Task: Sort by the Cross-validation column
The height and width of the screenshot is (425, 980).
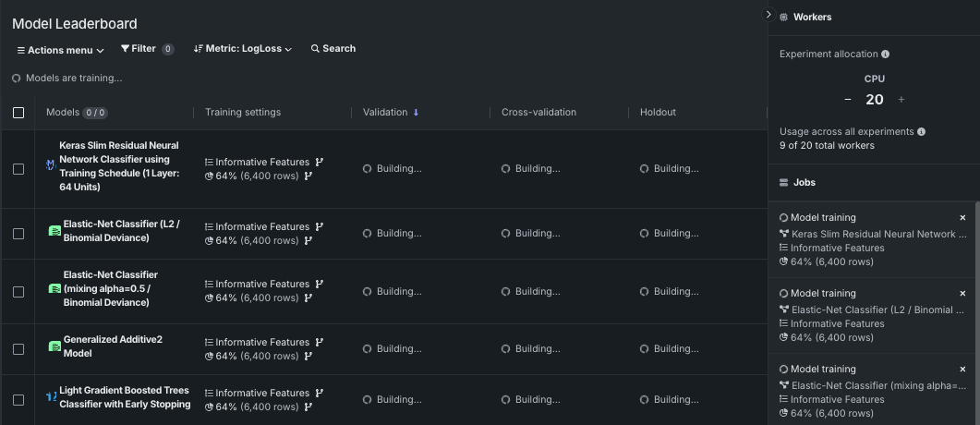Action: tap(538, 113)
